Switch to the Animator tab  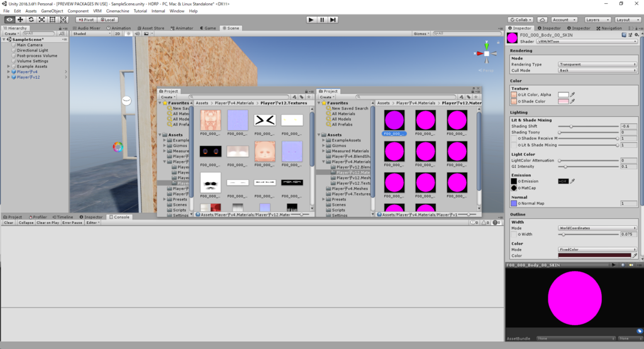pyautogui.click(x=182, y=28)
